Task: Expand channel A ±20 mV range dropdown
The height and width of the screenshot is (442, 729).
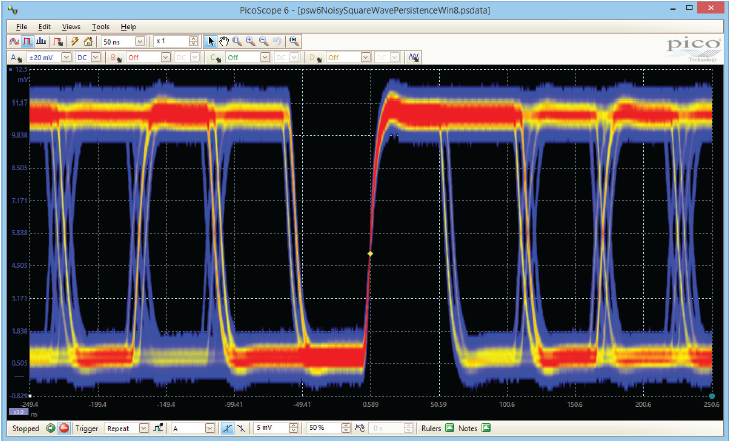Action: click(x=65, y=57)
